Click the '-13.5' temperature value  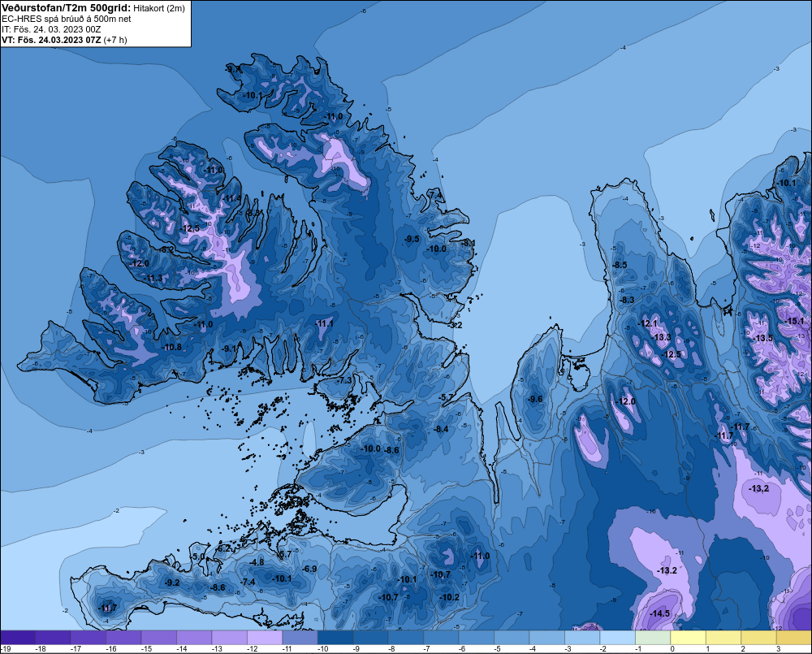pos(762,339)
